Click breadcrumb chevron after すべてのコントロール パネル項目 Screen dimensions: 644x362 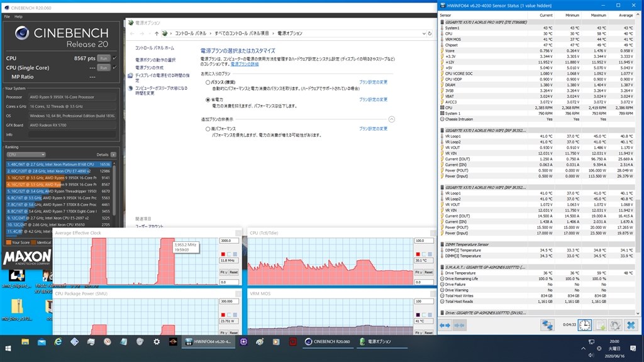coord(273,34)
